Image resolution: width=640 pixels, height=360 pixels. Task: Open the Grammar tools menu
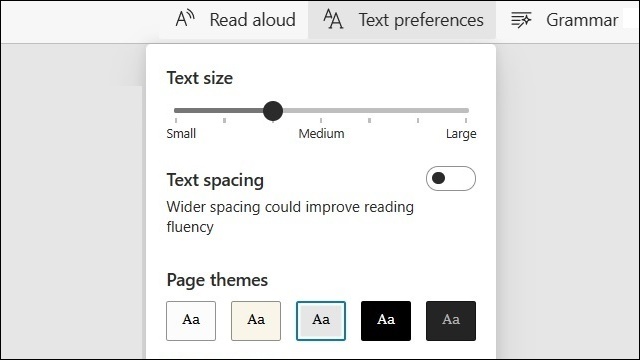pos(565,20)
